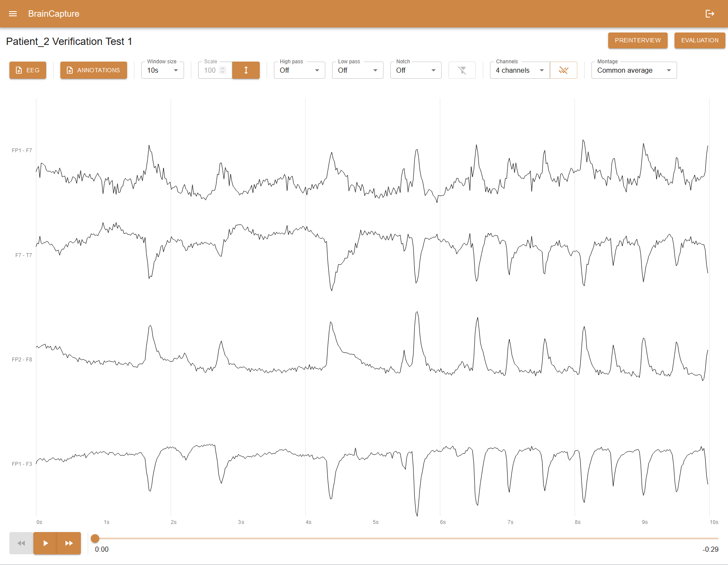
Task: Click the ANNOTATIONS upload button
Action: [x=93, y=70]
